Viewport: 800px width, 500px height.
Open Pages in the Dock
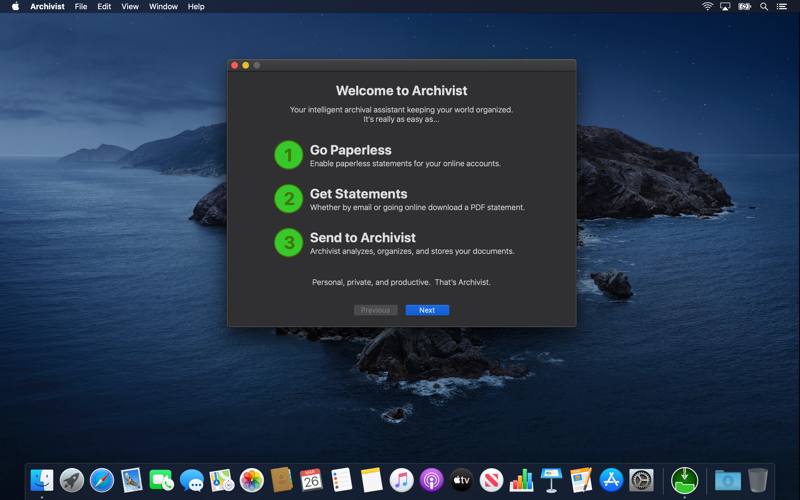point(581,480)
